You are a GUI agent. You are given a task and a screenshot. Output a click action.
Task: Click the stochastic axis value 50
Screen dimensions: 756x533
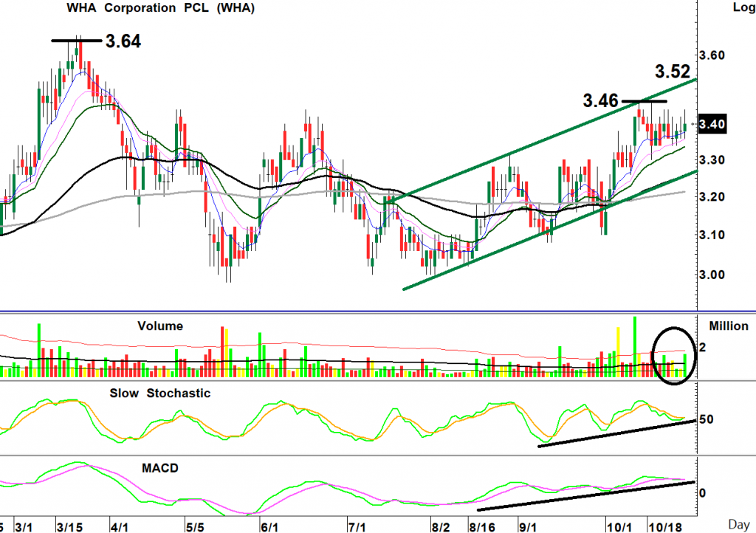pyautogui.click(x=706, y=419)
